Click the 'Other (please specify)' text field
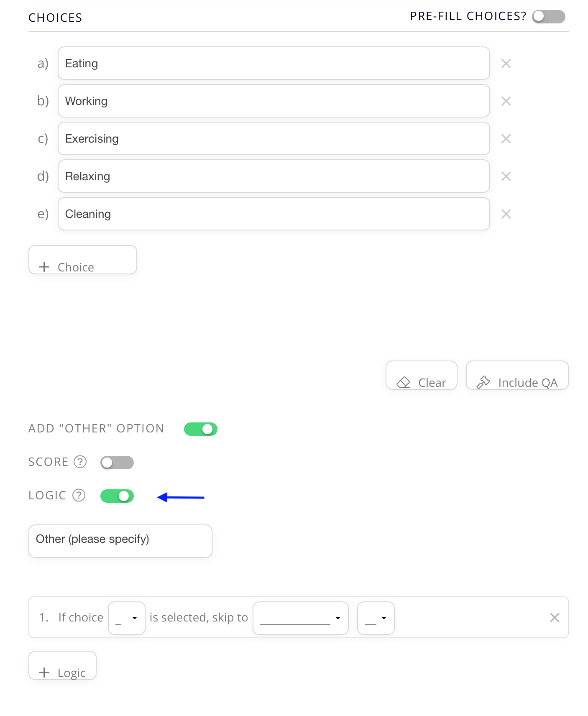Viewport: 588px width, 716px height. [x=120, y=541]
